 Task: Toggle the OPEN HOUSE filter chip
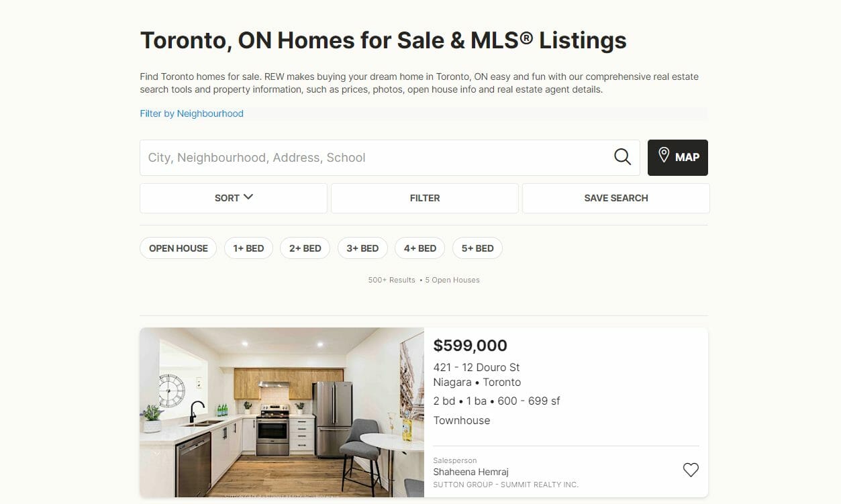click(179, 248)
